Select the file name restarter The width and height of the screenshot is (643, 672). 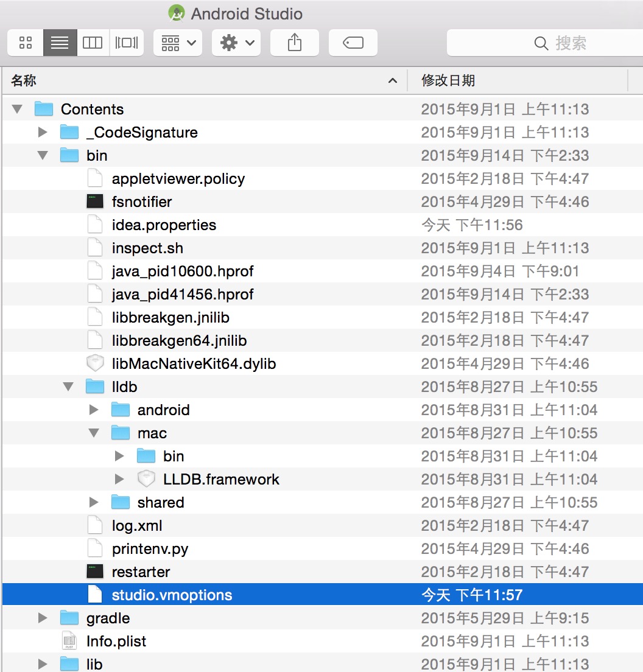click(141, 572)
